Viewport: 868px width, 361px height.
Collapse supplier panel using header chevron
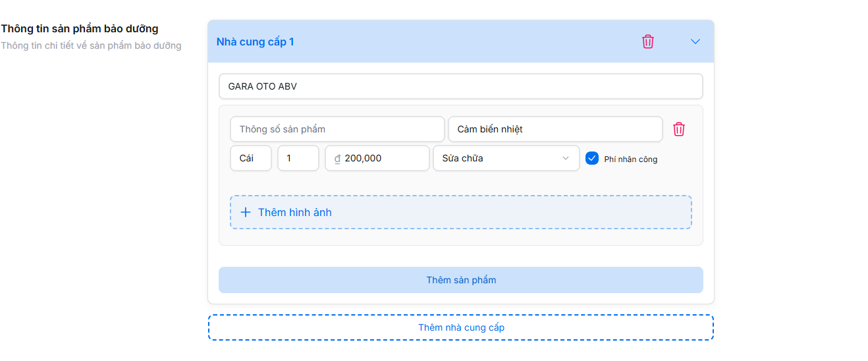(695, 42)
